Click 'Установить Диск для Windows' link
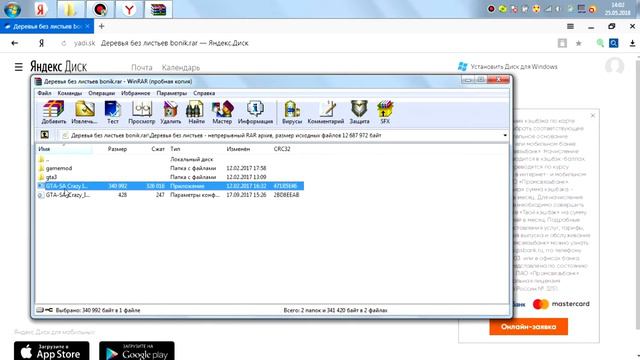 pos(508,67)
